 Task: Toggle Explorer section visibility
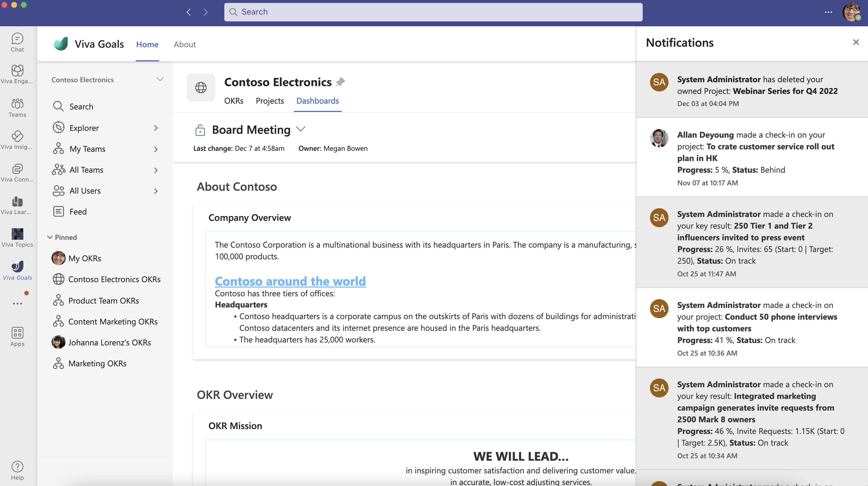point(156,127)
